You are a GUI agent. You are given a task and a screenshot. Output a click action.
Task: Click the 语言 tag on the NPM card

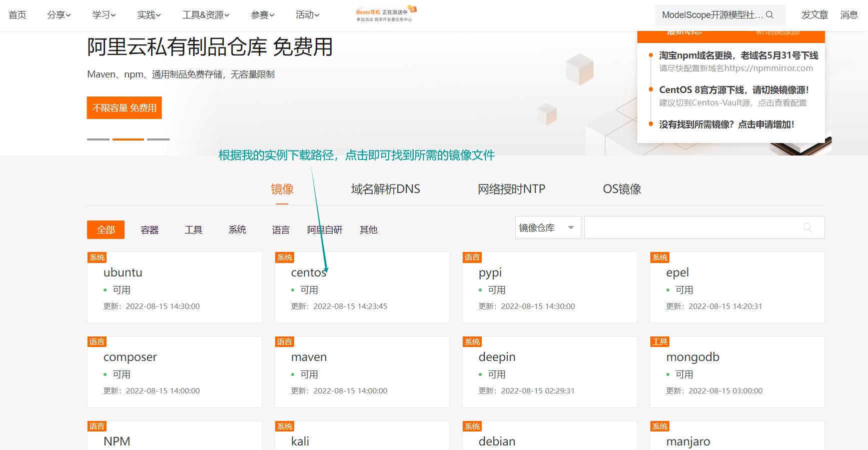click(97, 426)
